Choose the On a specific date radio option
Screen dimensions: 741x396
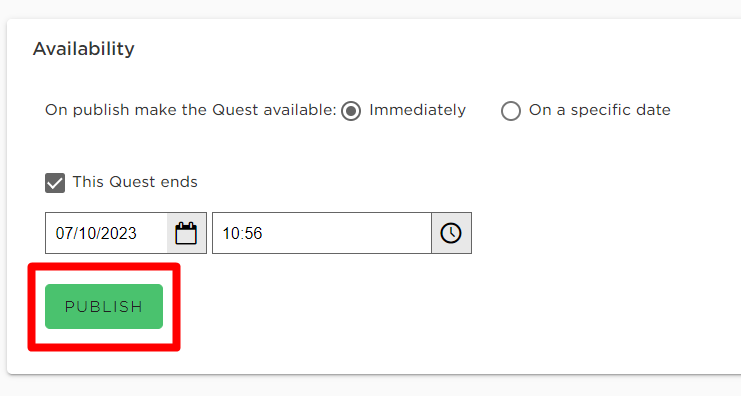coord(511,111)
